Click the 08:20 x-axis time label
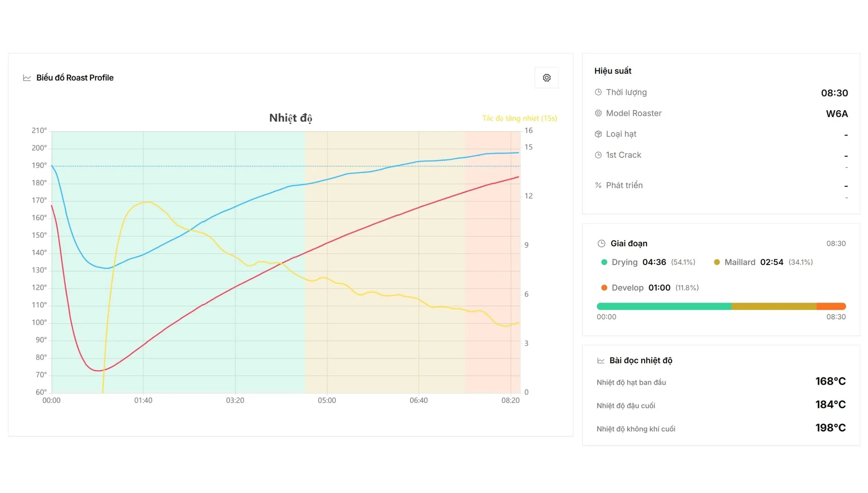This screenshot has height=493, width=868. (510, 401)
